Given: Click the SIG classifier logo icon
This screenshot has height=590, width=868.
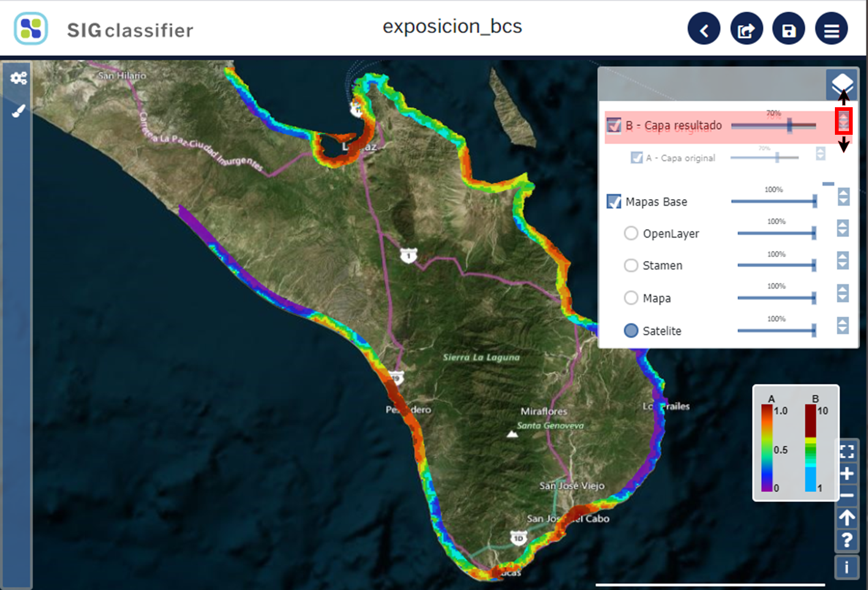Looking at the screenshot, I should (31, 28).
